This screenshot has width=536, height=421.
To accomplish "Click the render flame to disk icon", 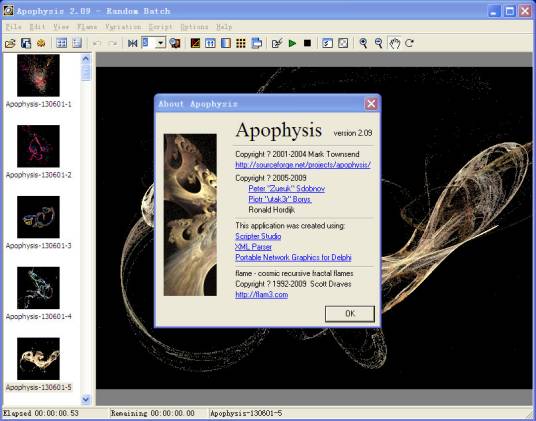I will tap(175, 43).
